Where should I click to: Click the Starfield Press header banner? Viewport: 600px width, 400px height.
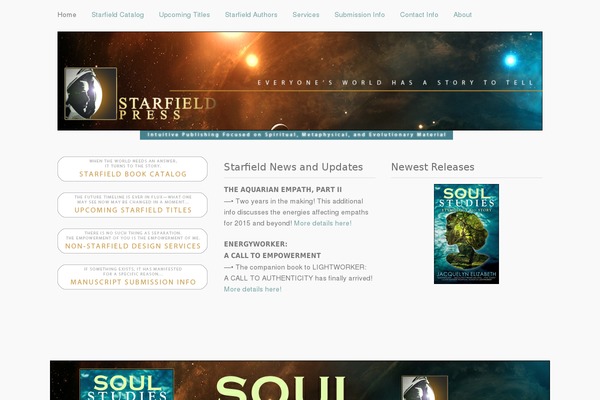300,81
